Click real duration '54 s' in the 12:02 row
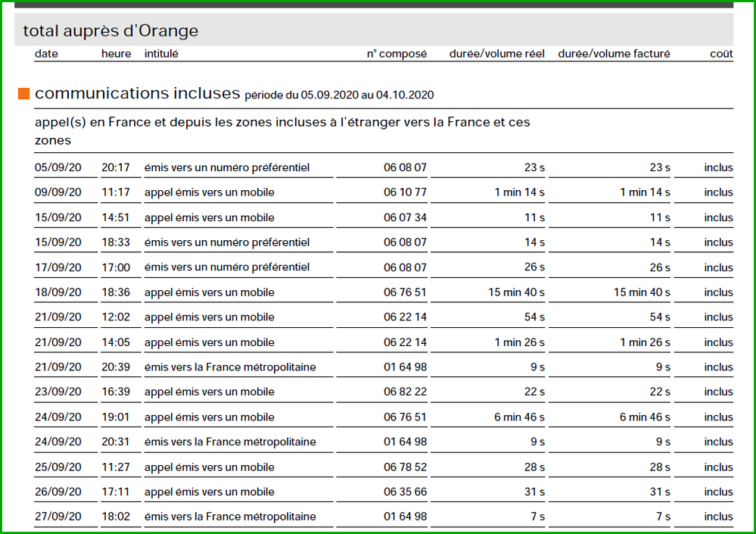 (x=534, y=317)
